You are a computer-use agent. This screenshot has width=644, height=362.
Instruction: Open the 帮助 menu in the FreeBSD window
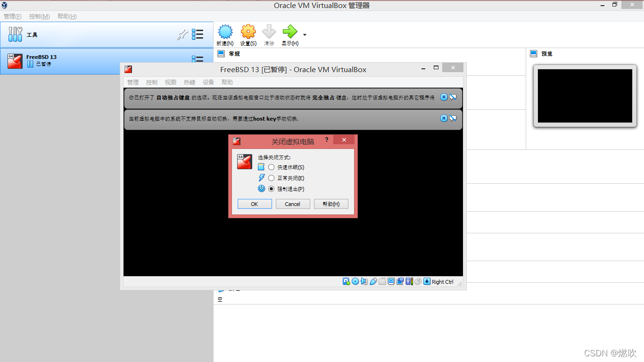click(227, 82)
